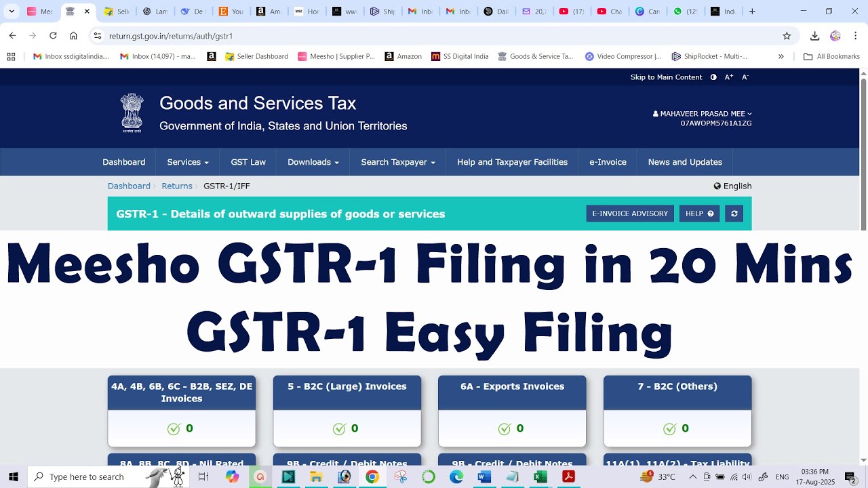Viewport: 868px width, 488px height.
Task: Open the volume icon in system tray
Action: click(747, 477)
